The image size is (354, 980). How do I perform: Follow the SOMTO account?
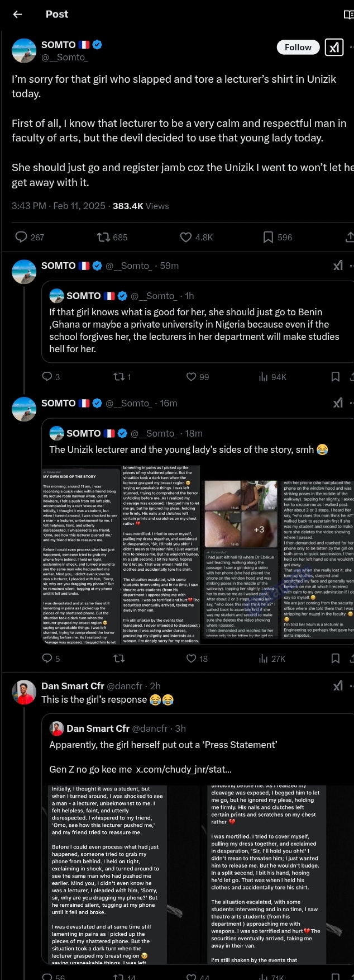pyautogui.click(x=298, y=48)
